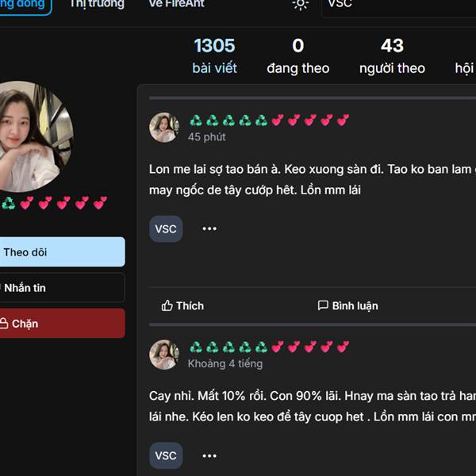Open the Về FireAnt menu item

pos(177,4)
